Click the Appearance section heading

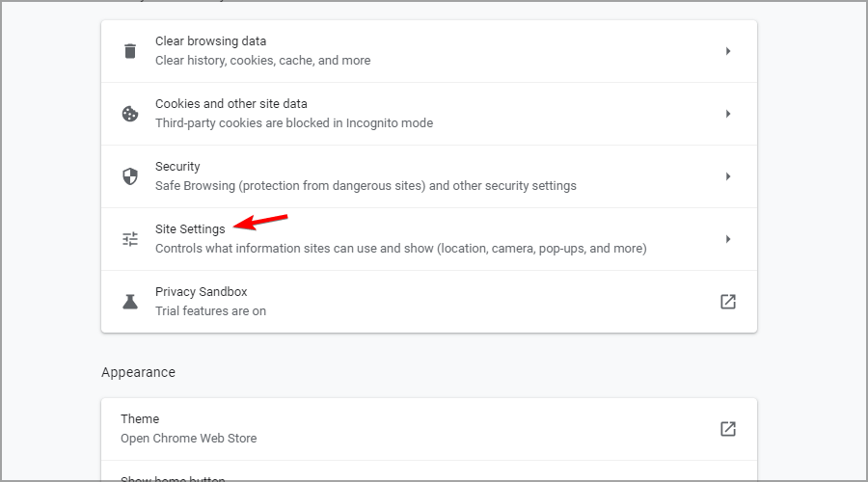[138, 372]
